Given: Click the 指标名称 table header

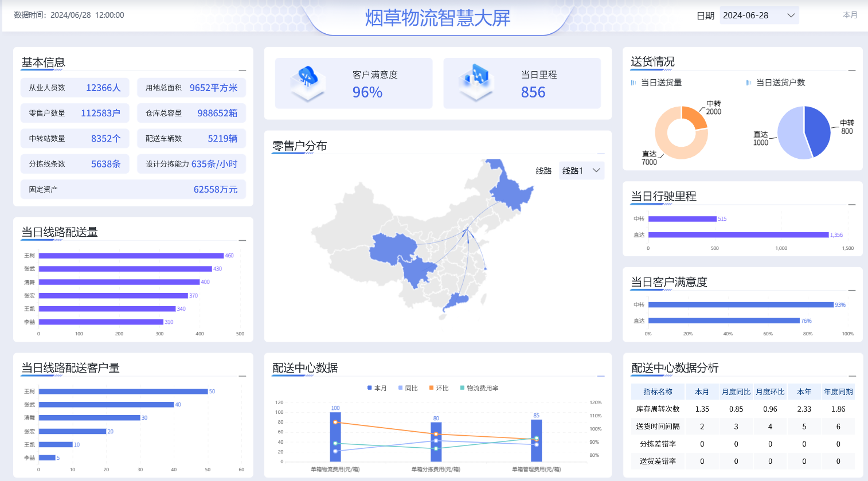Looking at the screenshot, I should pyautogui.click(x=658, y=392).
